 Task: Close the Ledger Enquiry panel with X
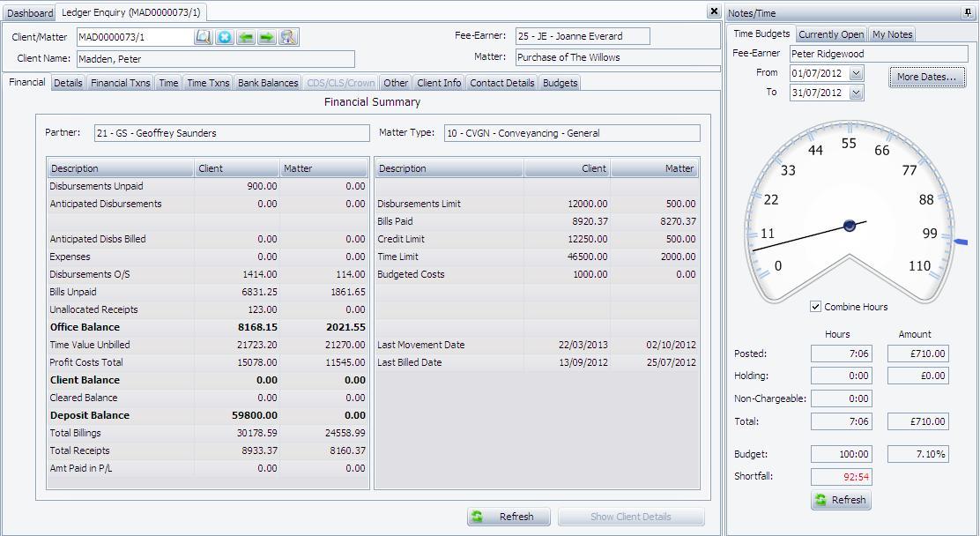(715, 11)
